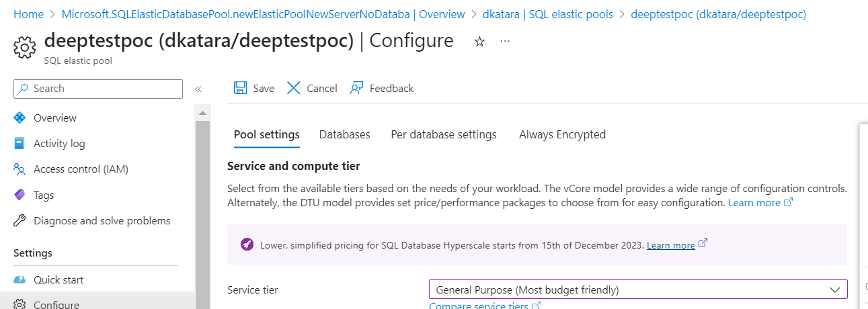The height and width of the screenshot is (309, 868).
Task: Favorite the page with the star icon
Action: (x=479, y=42)
